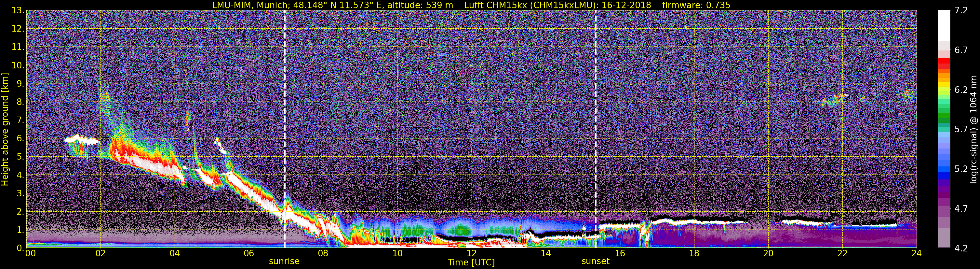
Task: Click the time axis tick label 06
Action: pyautogui.click(x=249, y=254)
